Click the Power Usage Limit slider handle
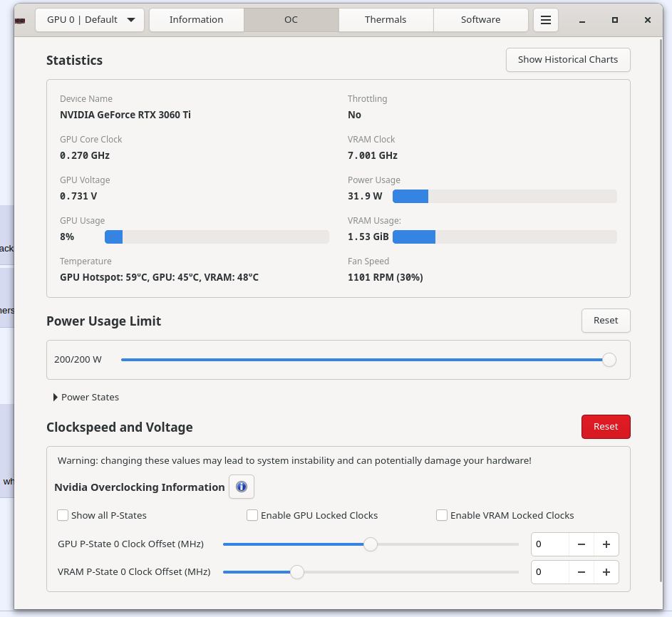Viewport: 672px width, 617px height. coord(609,360)
